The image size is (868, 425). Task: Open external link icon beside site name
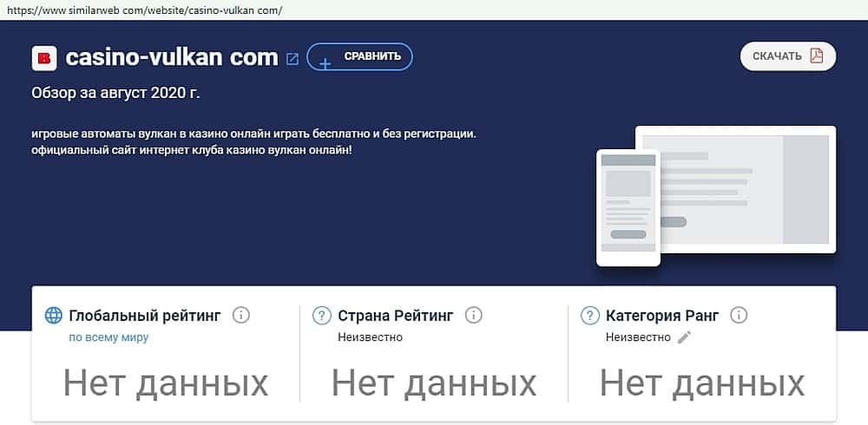coord(293,59)
